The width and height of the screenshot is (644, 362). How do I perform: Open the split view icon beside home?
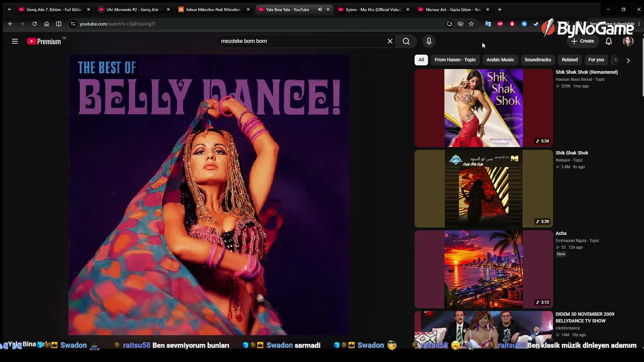point(58,24)
